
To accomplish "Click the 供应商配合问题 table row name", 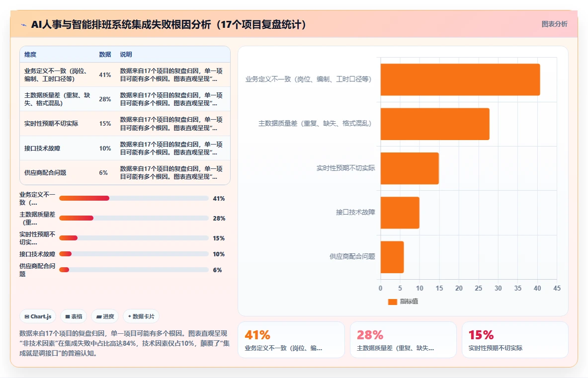I will 45,173.
